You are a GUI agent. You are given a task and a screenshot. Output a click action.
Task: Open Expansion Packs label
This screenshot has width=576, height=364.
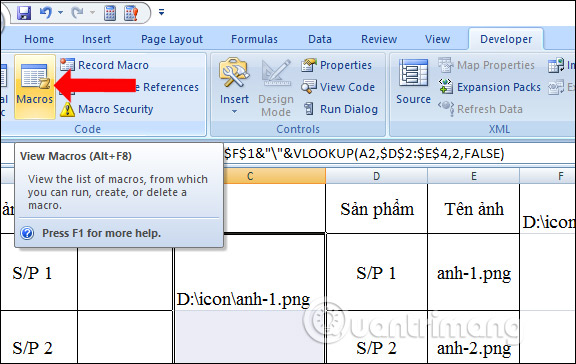coord(499,87)
